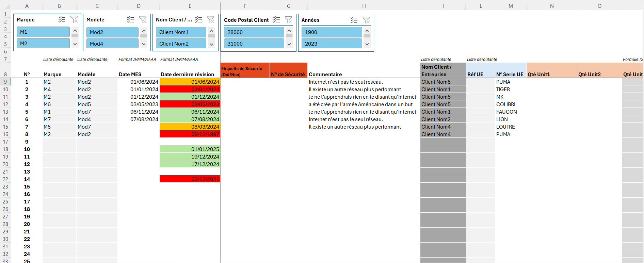Toggle multi-select in the Marque slicer

[62, 19]
